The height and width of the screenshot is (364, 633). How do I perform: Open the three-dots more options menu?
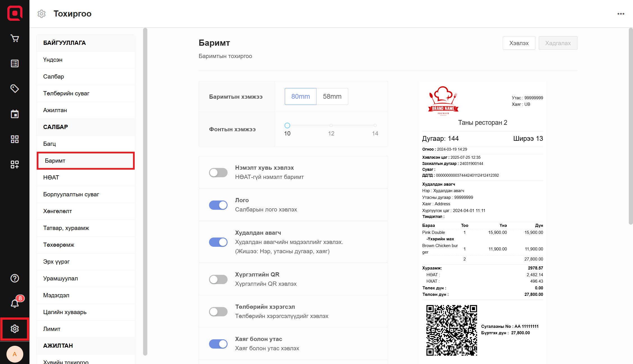[621, 14]
